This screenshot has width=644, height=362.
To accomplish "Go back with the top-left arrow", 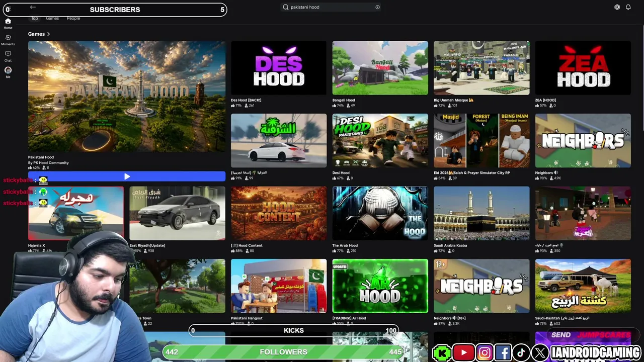I will pos(33,7).
